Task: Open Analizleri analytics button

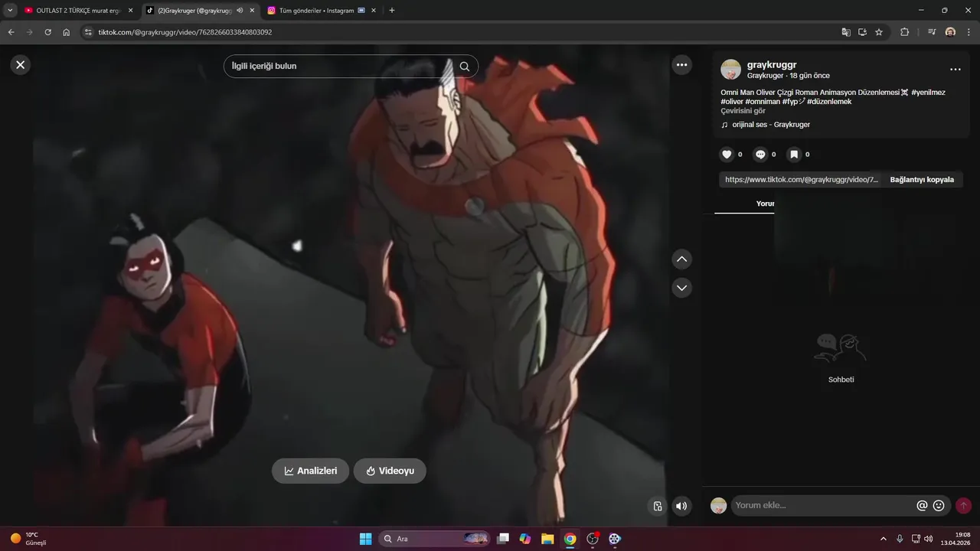Action: pos(310,471)
